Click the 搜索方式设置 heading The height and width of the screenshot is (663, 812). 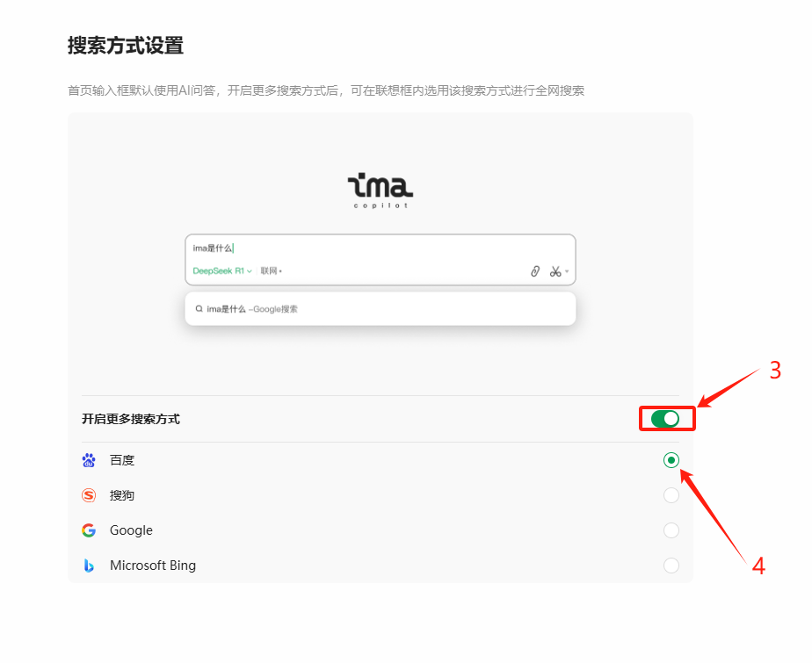point(126,46)
